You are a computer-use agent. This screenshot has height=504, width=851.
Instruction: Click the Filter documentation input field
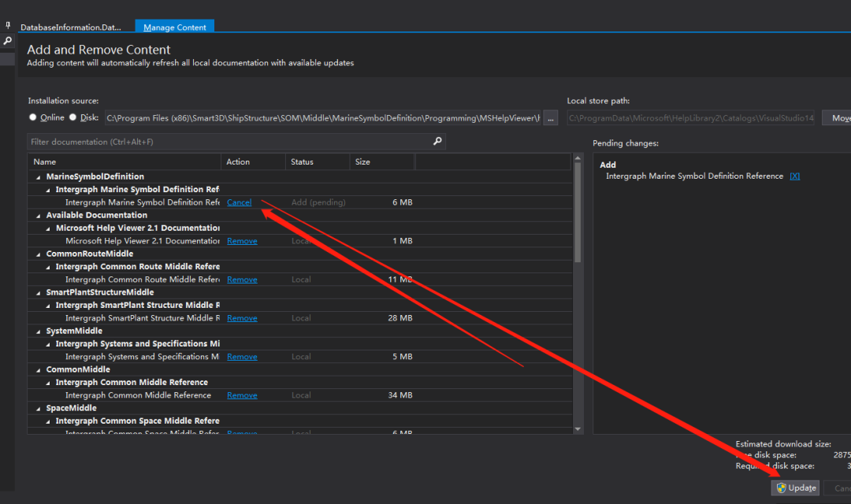tap(236, 142)
